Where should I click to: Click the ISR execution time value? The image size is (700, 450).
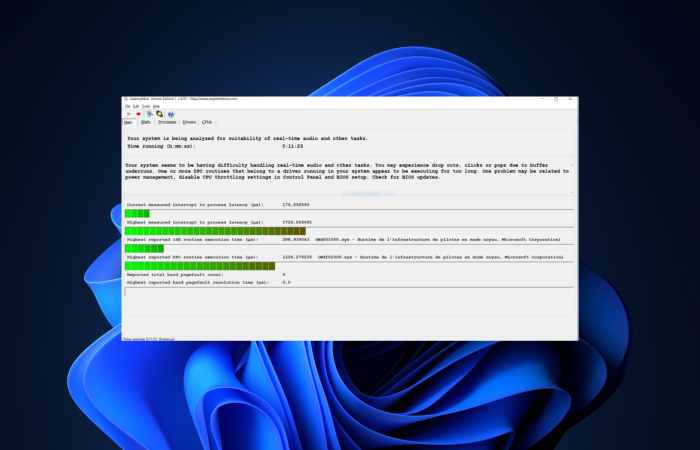click(x=296, y=240)
